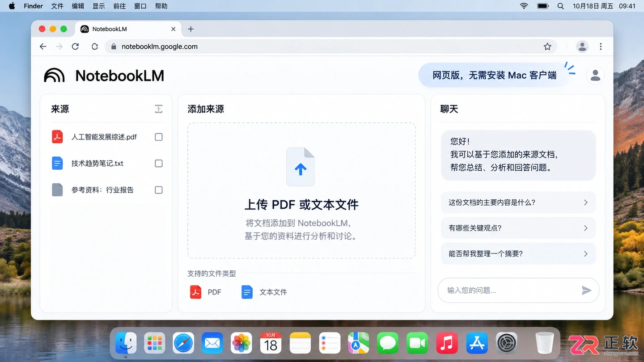Go back with the browser back arrow
The height and width of the screenshot is (362, 644).
(x=43, y=46)
